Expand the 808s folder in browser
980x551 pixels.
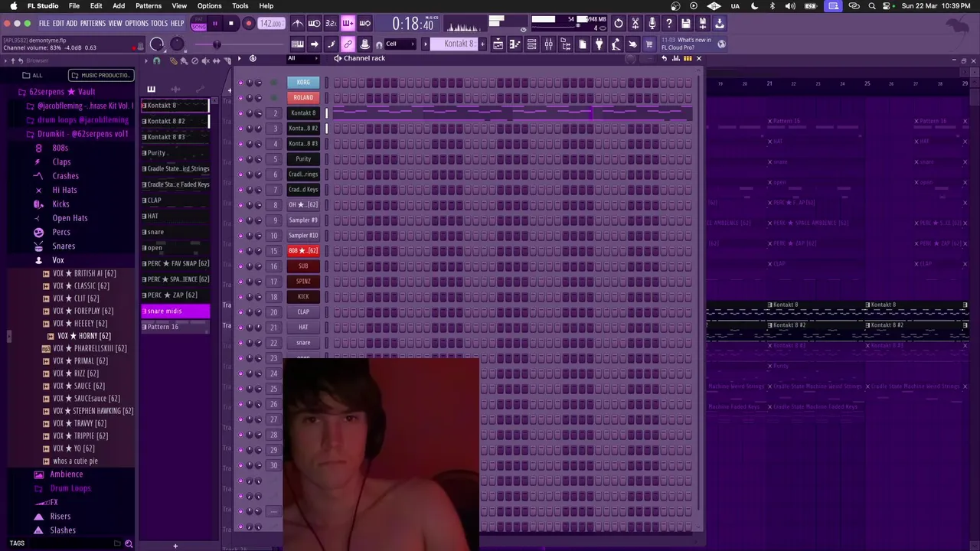coord(60,148)
